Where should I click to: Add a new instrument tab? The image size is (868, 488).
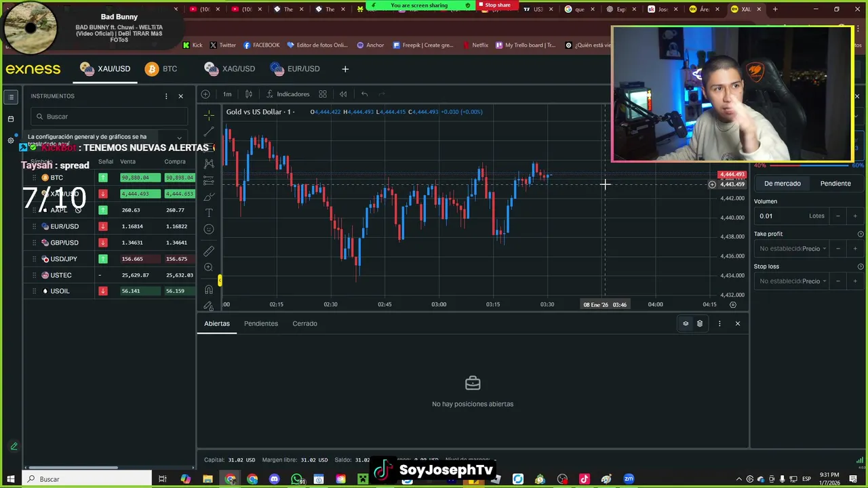(x=345, y=68)
